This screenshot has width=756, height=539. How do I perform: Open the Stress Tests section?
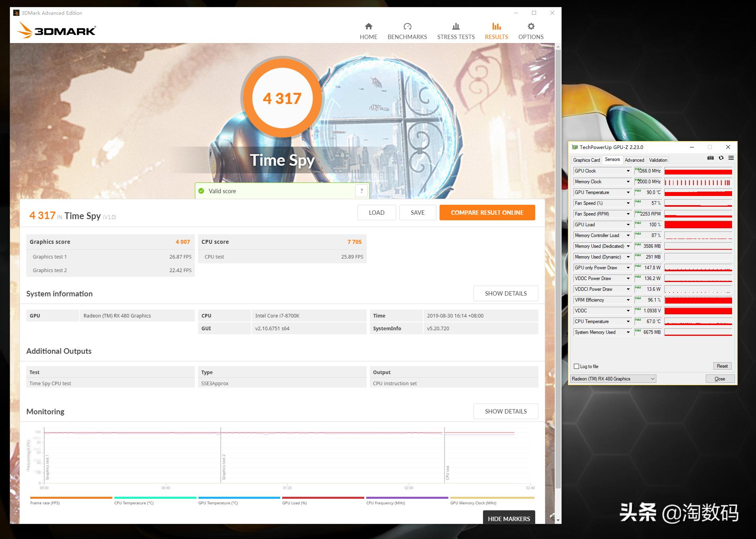pos(456,31)
